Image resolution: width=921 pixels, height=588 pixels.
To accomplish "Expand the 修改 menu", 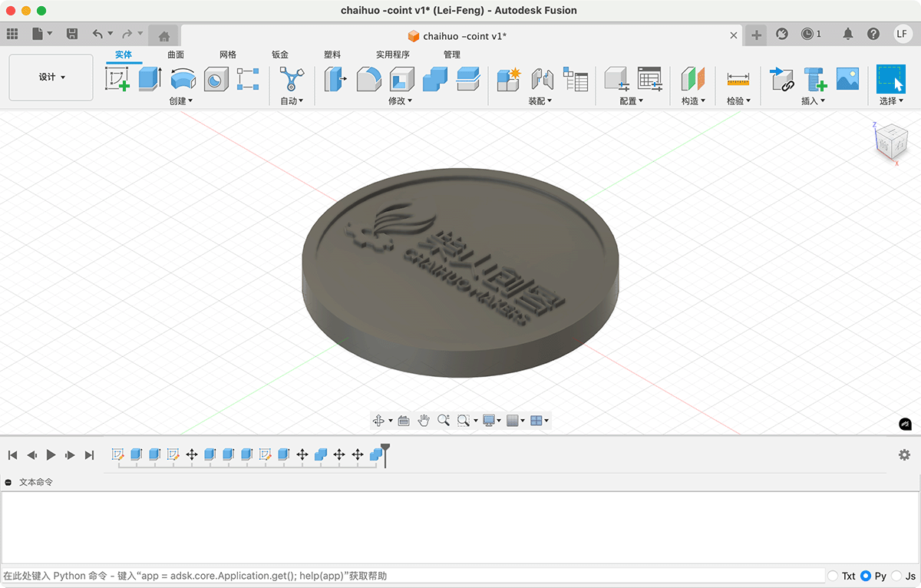I will point(400,101).
